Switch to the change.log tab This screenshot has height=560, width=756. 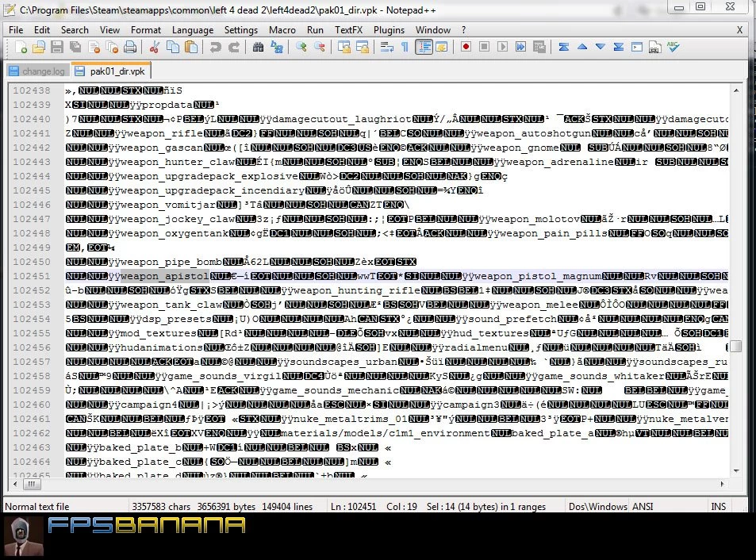(36, 71)
